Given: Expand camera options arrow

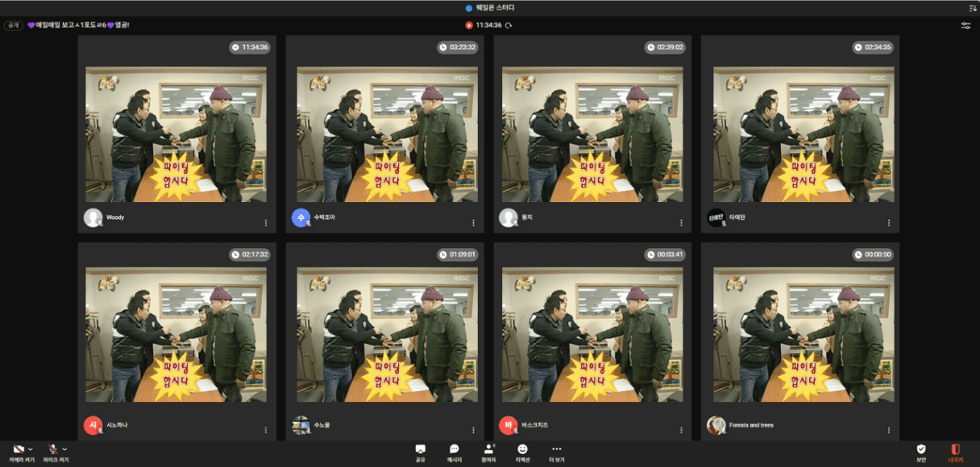Looking at the screenshot, I should pos(31,449).
